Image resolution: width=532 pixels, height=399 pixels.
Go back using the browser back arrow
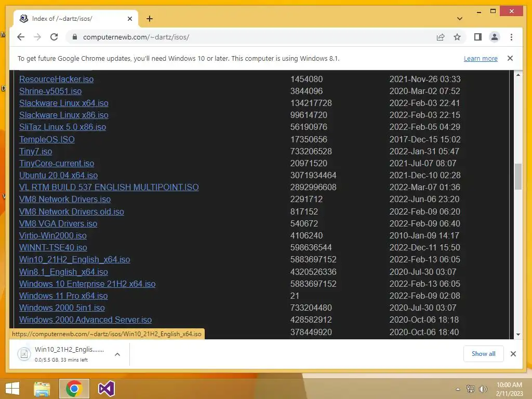coord(21,37)
